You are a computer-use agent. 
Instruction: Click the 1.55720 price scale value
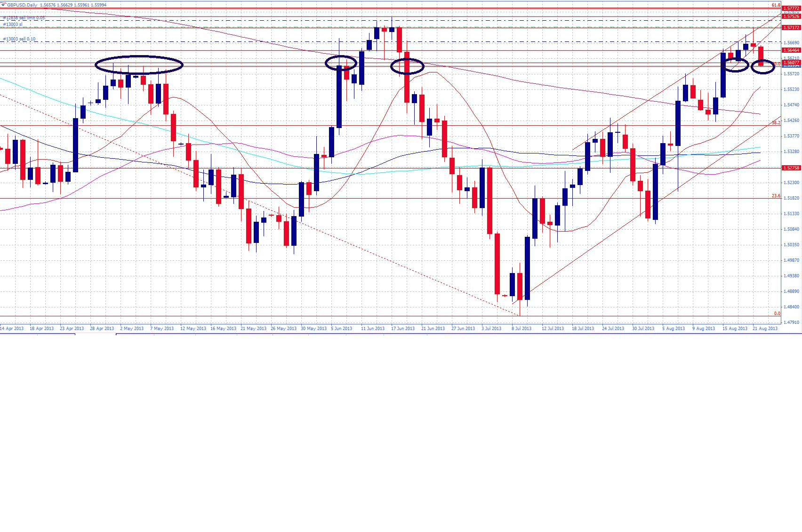coord(792,73)
